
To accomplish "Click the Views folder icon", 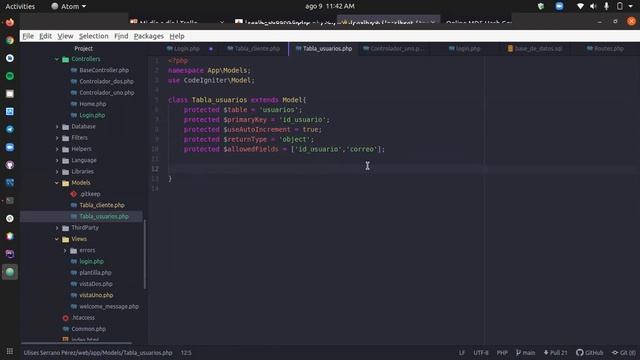I will pos(65,239).
